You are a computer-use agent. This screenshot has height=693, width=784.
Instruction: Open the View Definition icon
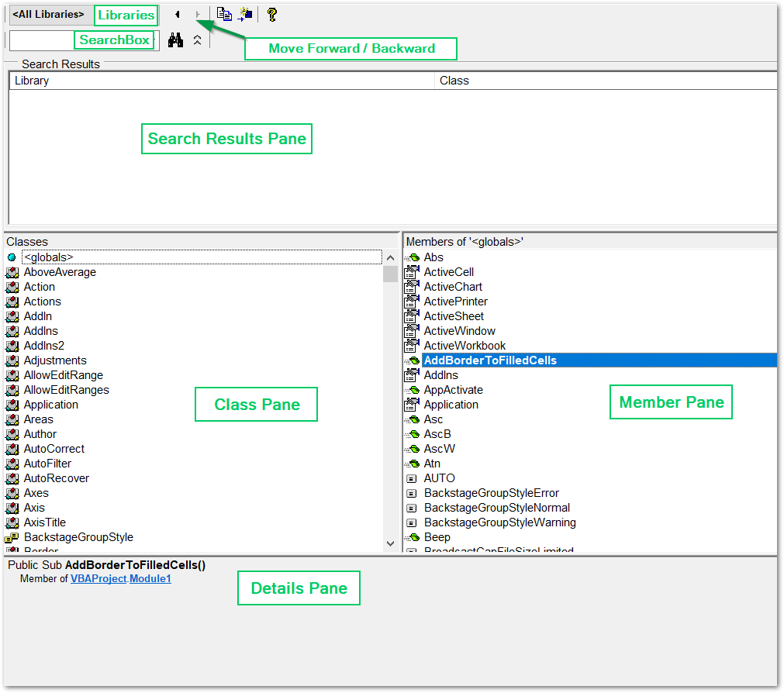pyautogui.click(x=246, y=14)
